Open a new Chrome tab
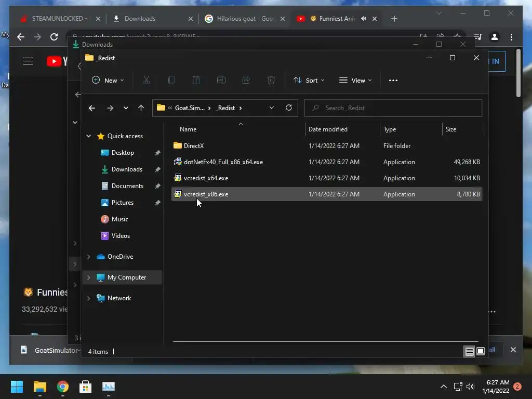This screenshot has height=399, width=532. [x=394, y=19]
